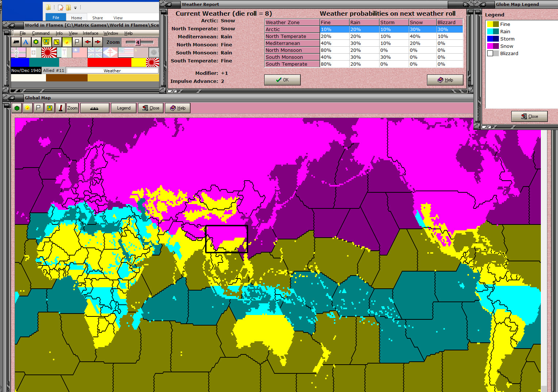558x392 pixels.
Task: Click the green hexagon icon in Global Map toolbar
Action: click(17, 108)
